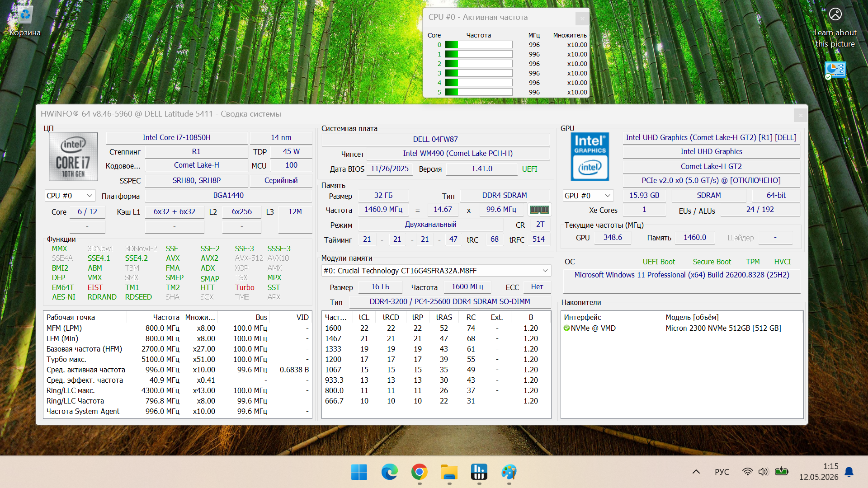Click the GPU memory value 15.93 GB
868x488 pixels.
pos(644,195)
